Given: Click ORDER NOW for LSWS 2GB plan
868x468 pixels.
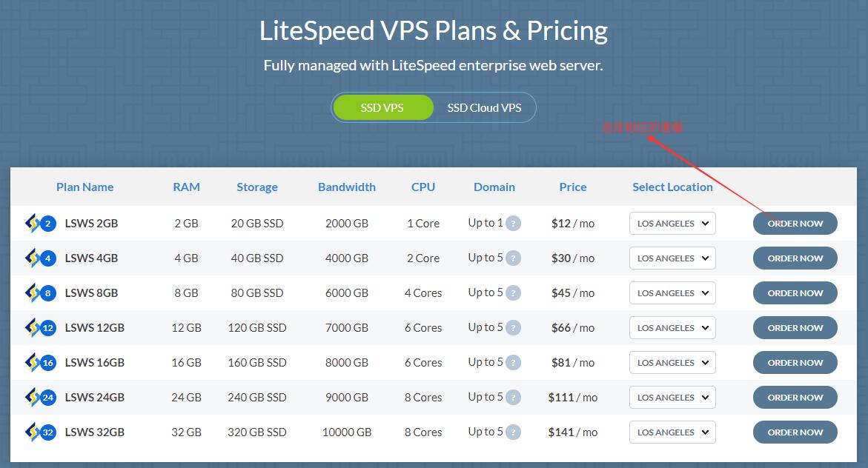Looking at the screenshot, I should (795, 223).
